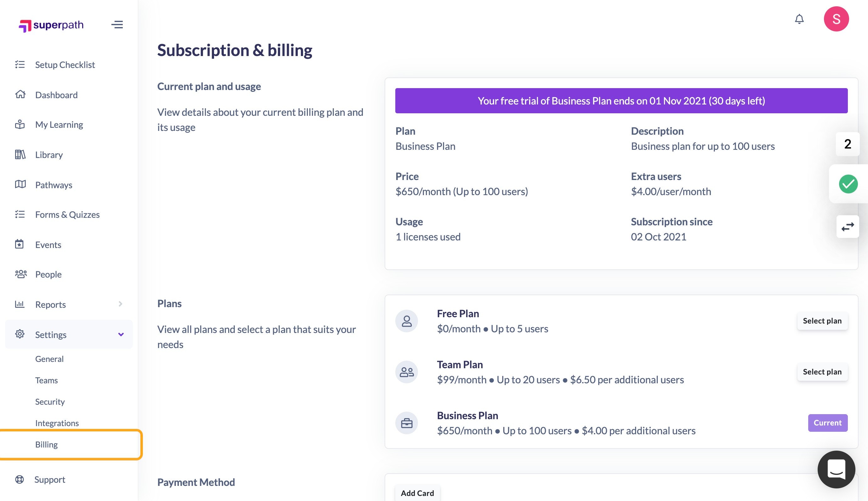Select the Free Plan option
Image resolution: width=868 pixels, height=501 pixels.
coord(822,320)
